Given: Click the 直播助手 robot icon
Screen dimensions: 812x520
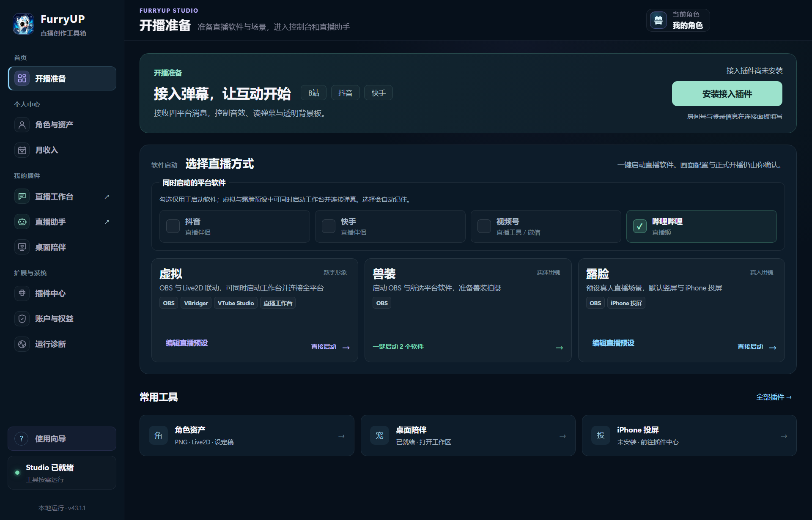Looking at the screenshot, I should pos(22,222).
